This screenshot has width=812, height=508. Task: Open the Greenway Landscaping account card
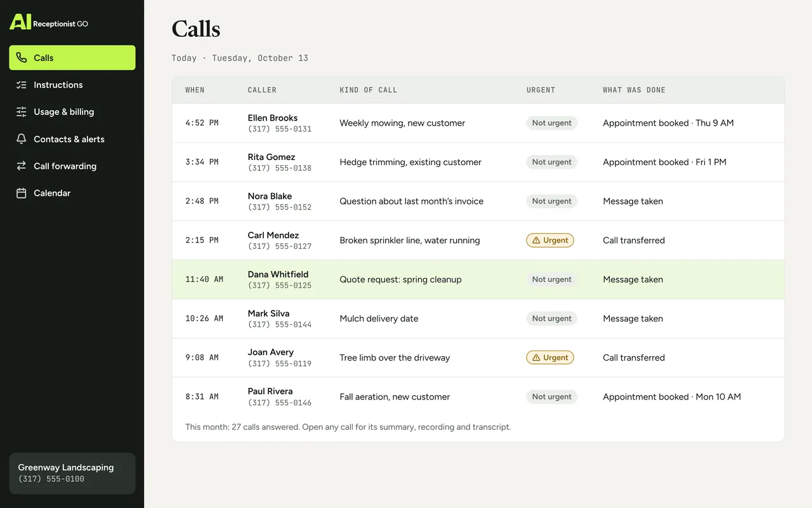click(72, 473)
